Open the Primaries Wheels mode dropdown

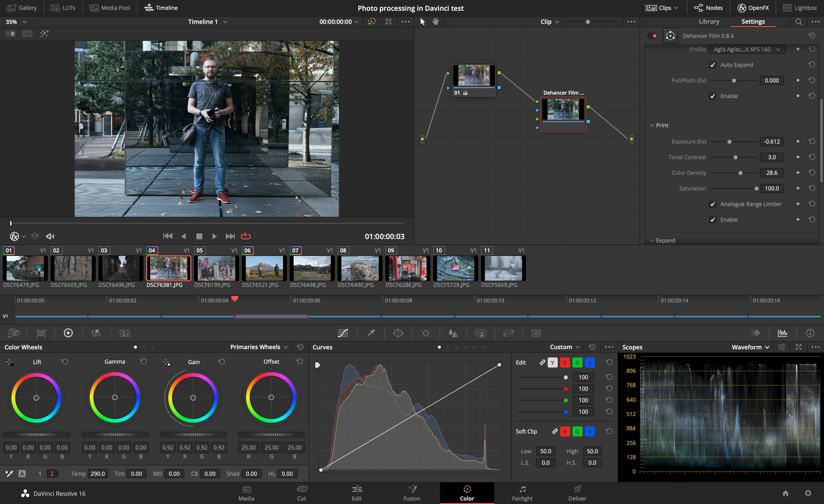click(259, 347)
